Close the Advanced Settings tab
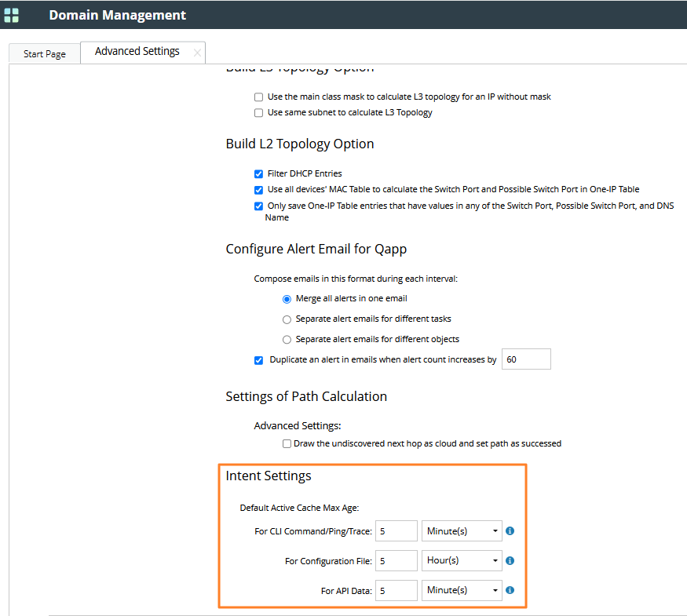Image resolution: width=687 pixels, height=616 pixels. [197, 53]
